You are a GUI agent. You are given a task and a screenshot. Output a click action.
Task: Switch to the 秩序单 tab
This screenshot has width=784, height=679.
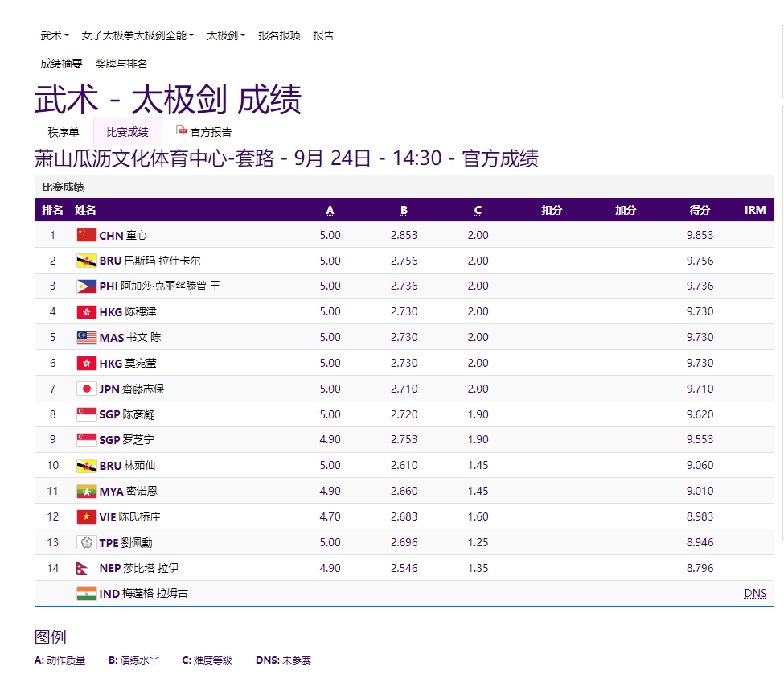(64, 132)
